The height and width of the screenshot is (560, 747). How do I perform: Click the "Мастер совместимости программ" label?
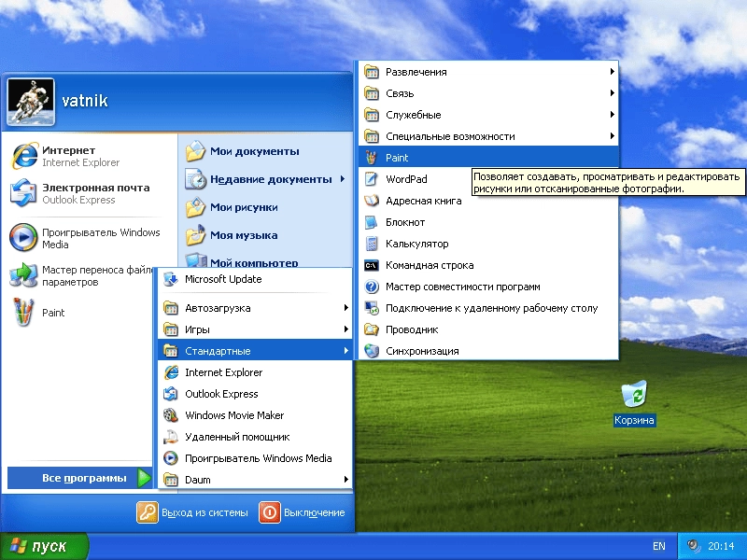point(462,287)
